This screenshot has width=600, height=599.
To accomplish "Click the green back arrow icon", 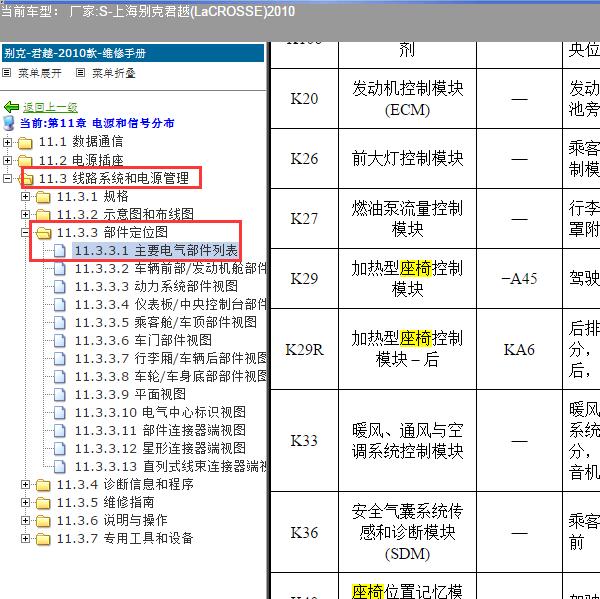I will 11,107.
